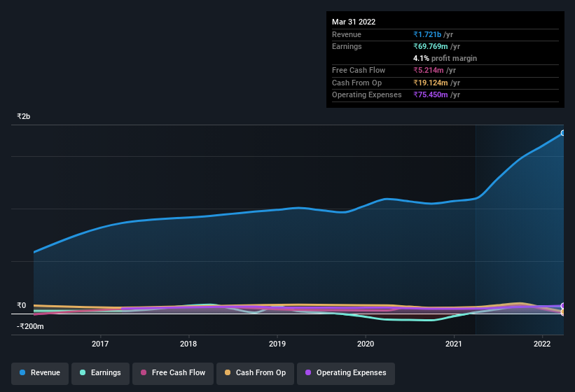575x392 pixels.
Task: Toggle the Cash From Op legend button
Action: pos(255,373)
